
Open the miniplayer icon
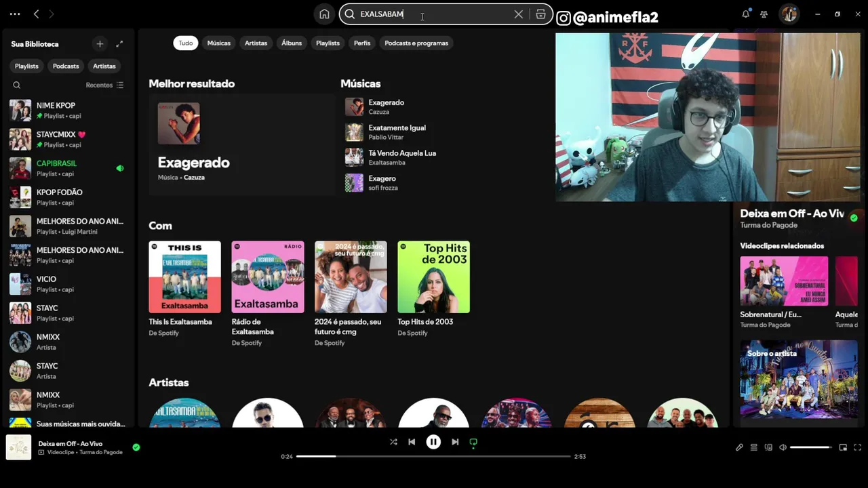843,447
